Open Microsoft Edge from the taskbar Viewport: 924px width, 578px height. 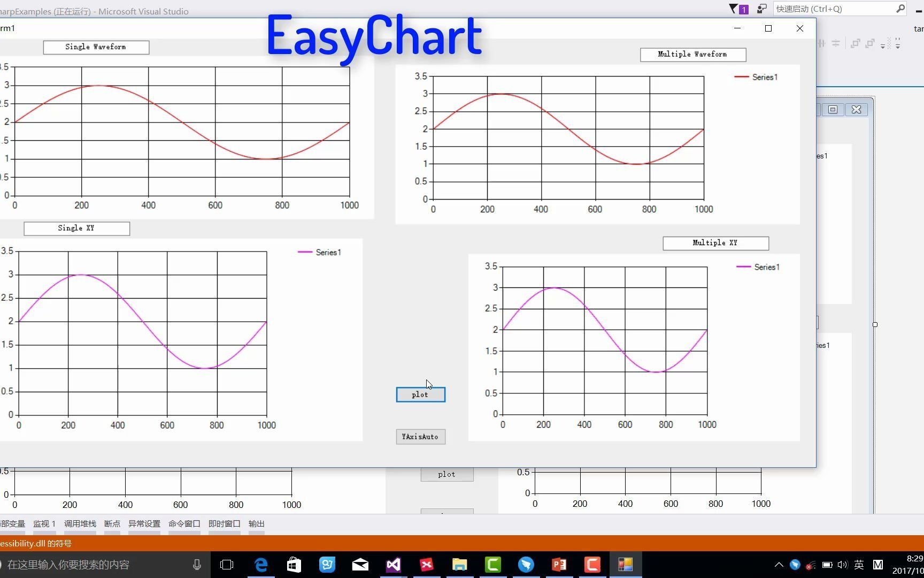click(x=261, y=565)
